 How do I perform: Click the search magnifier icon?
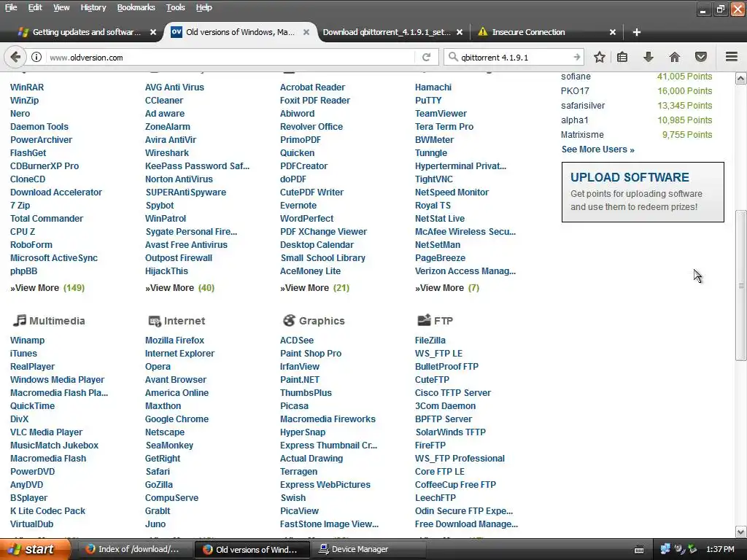[453, 57]
